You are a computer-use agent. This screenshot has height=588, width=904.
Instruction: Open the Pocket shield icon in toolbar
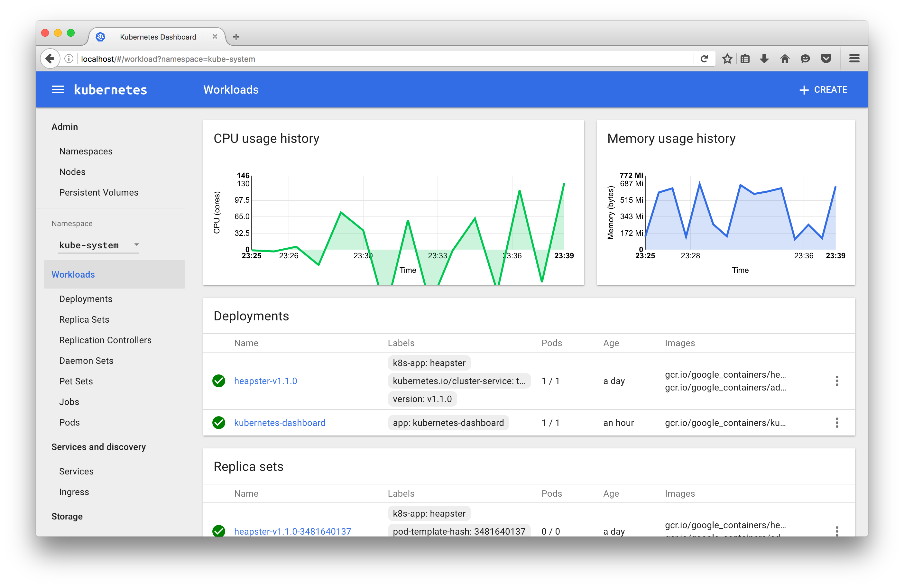(x=826, y=59)
